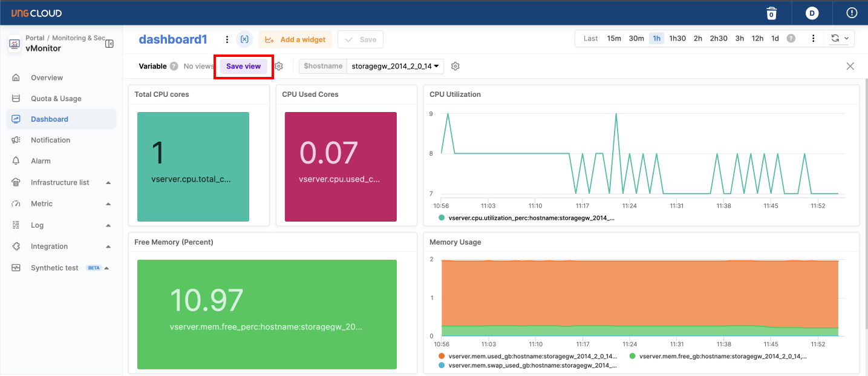This screenshot has width=868, height=376.
Task: Click the alert info icon in top bar
Action: pos(852,13)
